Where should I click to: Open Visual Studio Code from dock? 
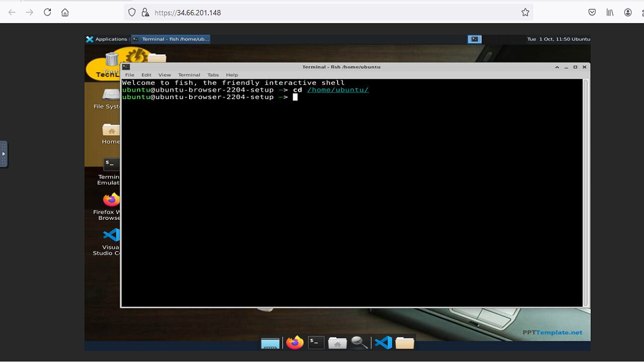tap(383, 343)
